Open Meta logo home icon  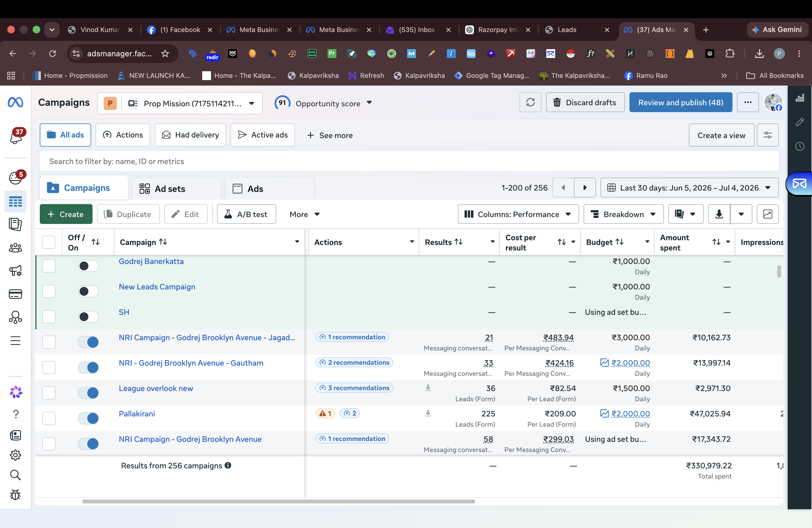point(15,102)
